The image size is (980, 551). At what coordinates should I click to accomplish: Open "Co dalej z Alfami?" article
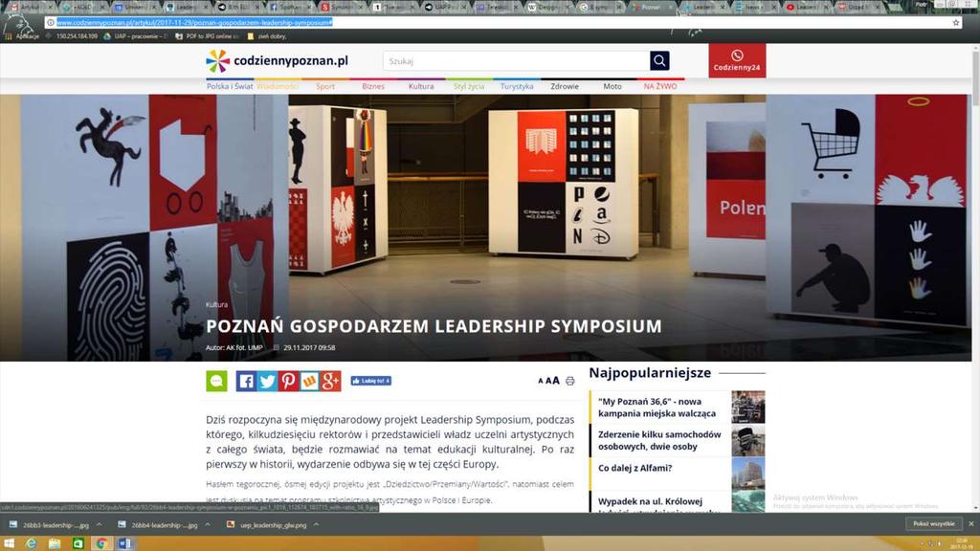click(x=635, y=468)
